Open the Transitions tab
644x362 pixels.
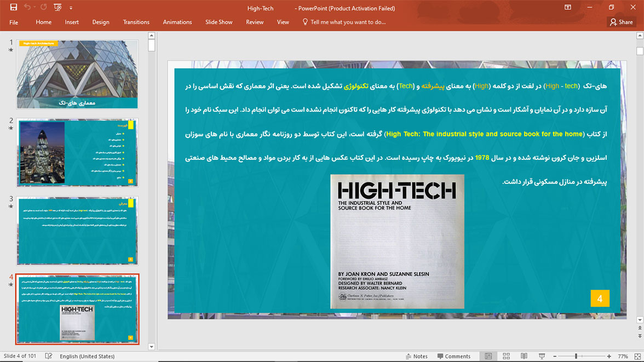pos(136,22)
